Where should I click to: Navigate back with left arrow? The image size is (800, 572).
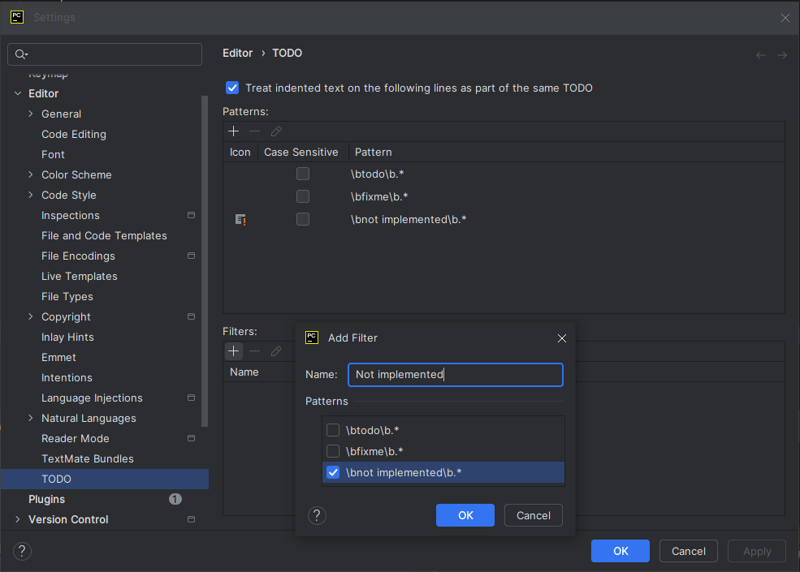pos(761,55)
